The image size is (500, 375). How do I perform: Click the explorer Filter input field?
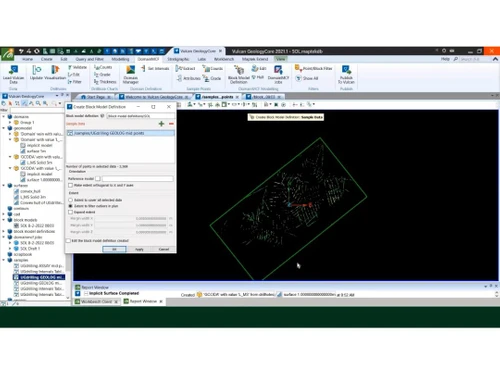(36, 110)
